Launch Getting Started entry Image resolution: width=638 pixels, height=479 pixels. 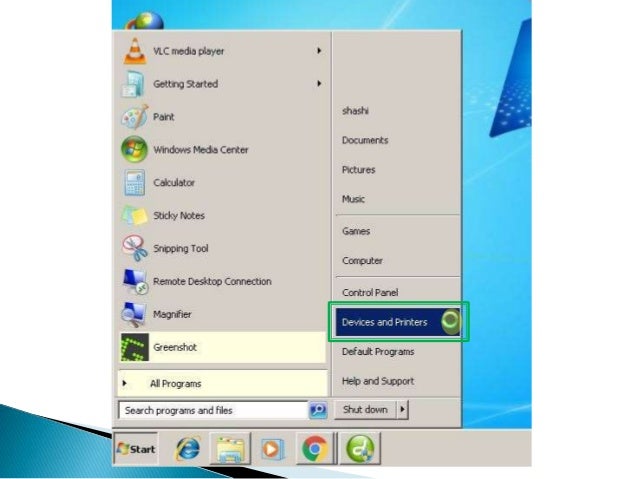[x=223, y=84]
